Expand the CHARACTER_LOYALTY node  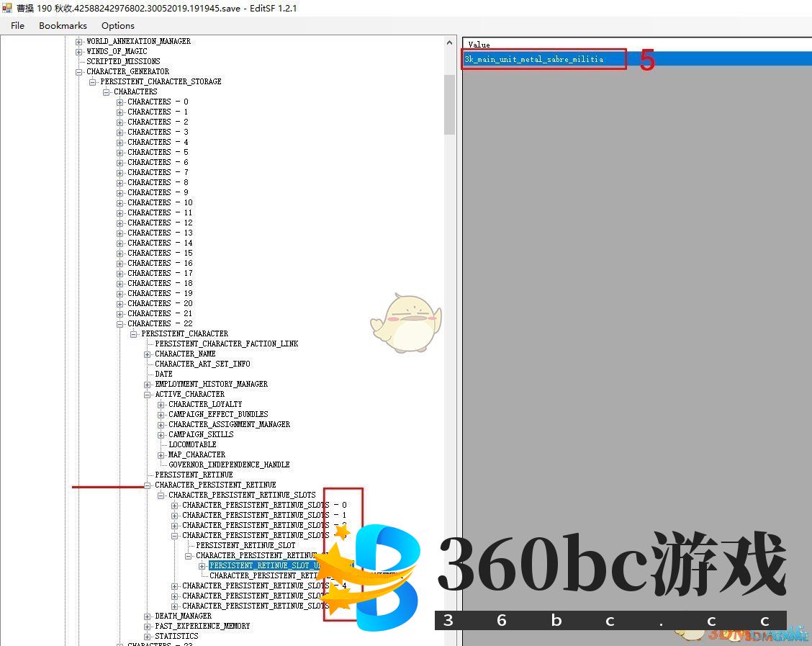(x=161, y=405)
